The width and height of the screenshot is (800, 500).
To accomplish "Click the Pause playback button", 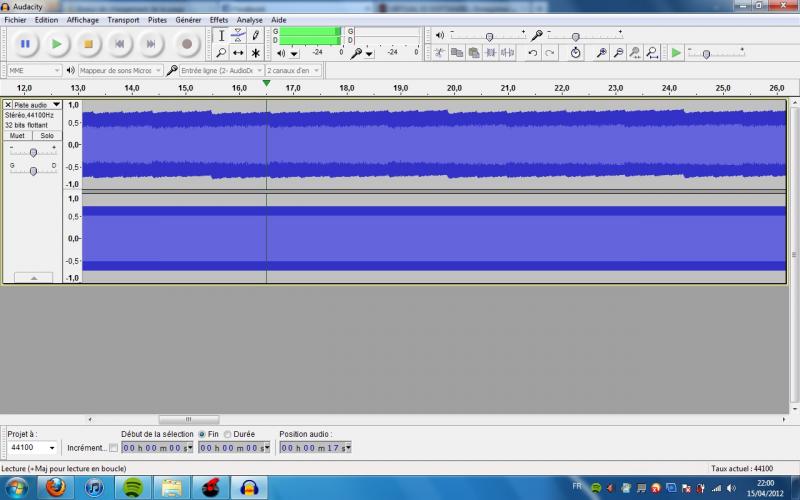I will coord(25,43).
